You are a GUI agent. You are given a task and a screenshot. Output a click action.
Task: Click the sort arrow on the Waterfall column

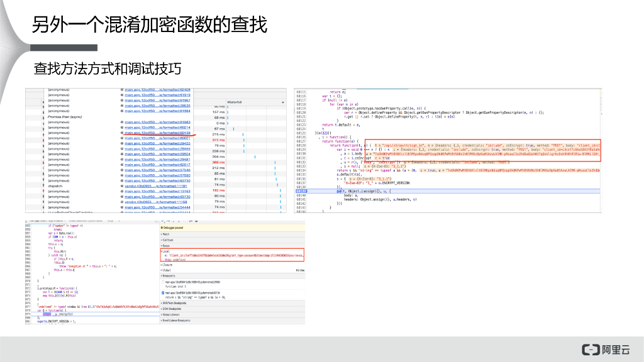click(282, 102)
